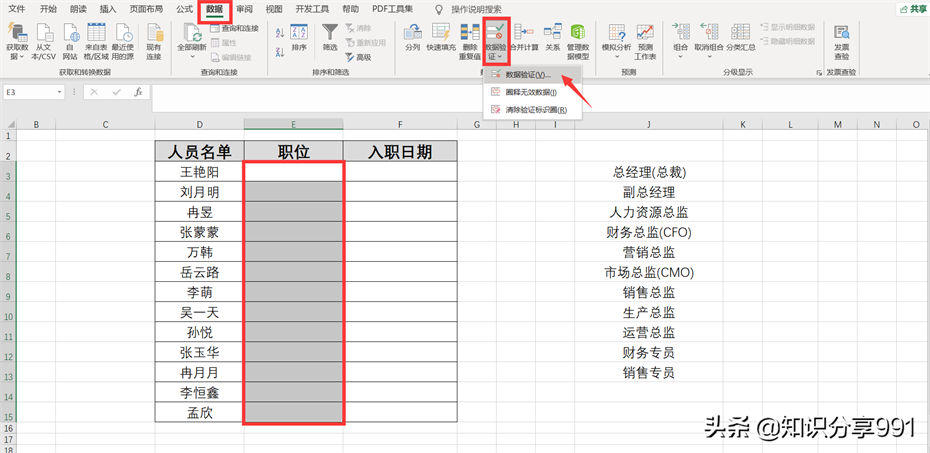This screenshot has height=453, width=930.
Task: Open the 管理数据模型 icon
Action: click(x=577, y=34)
